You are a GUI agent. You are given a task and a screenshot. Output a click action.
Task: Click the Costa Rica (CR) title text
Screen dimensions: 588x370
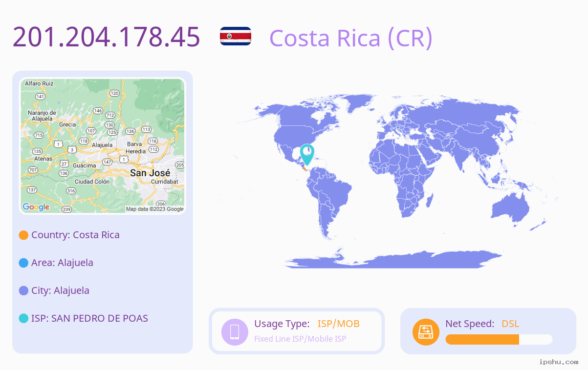(x=351, y=38)
